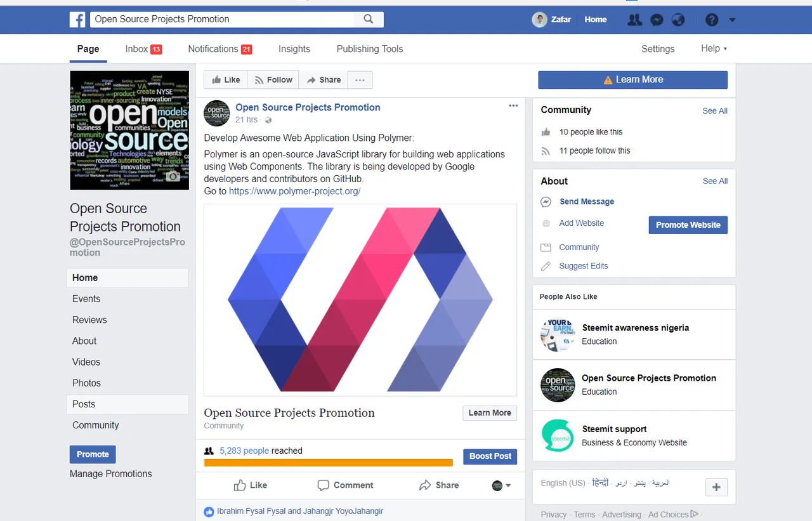Open the Notifications tab
The image size is (812, 521).
[x=220, y=49]
